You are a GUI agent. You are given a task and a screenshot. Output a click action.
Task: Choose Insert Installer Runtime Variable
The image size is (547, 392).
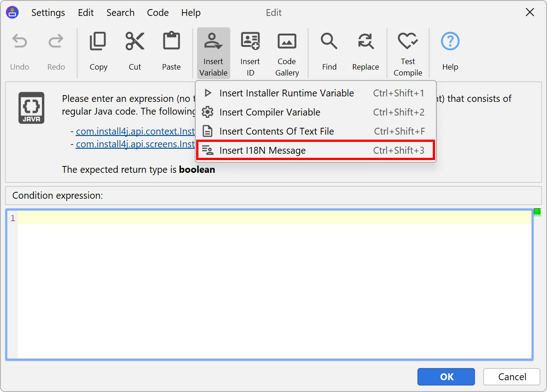pos(286,93)
